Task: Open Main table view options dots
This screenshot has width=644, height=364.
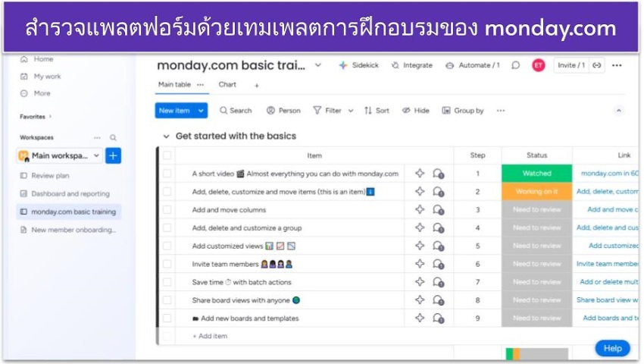Action: [x=201, y=85]
